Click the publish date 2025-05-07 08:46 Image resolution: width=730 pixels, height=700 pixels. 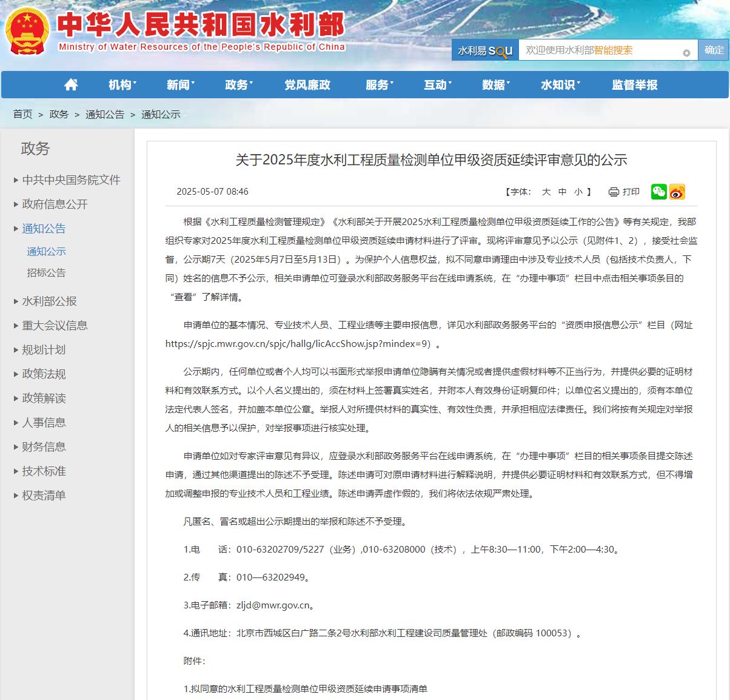(212, 192)
